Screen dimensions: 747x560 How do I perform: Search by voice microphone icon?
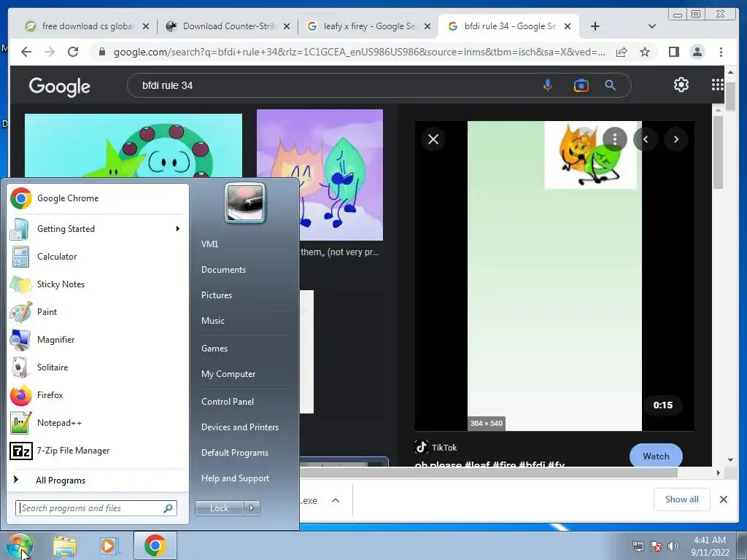(x=548, y=85)
